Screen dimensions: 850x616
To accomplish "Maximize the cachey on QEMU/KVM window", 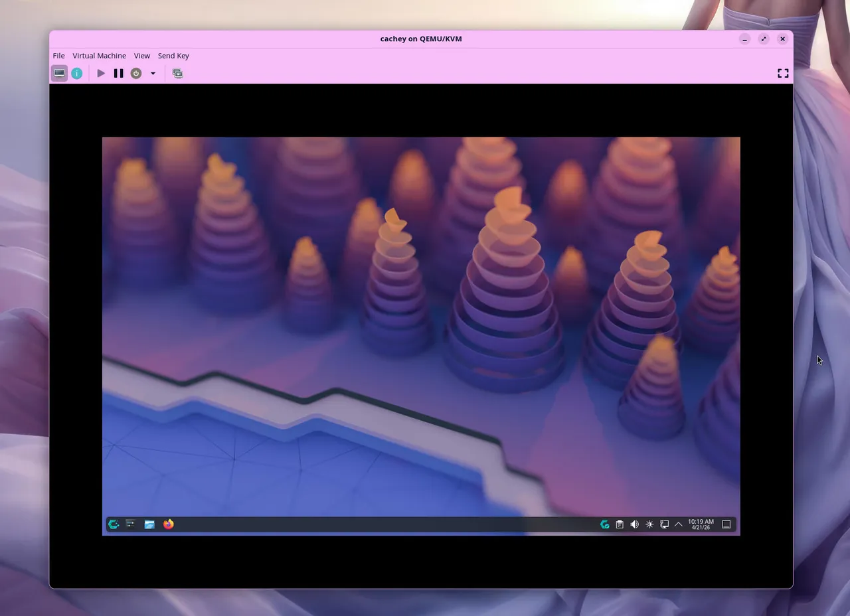I will pos(764,39).
